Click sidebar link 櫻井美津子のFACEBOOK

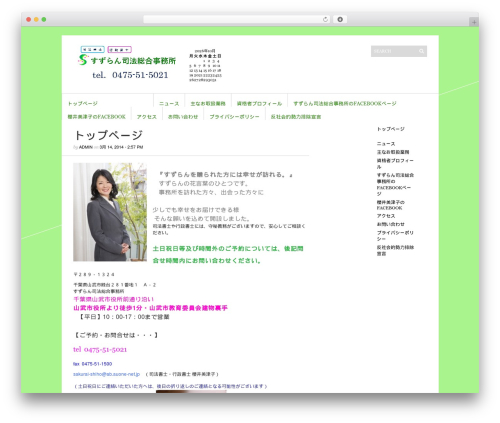(391, 205)
